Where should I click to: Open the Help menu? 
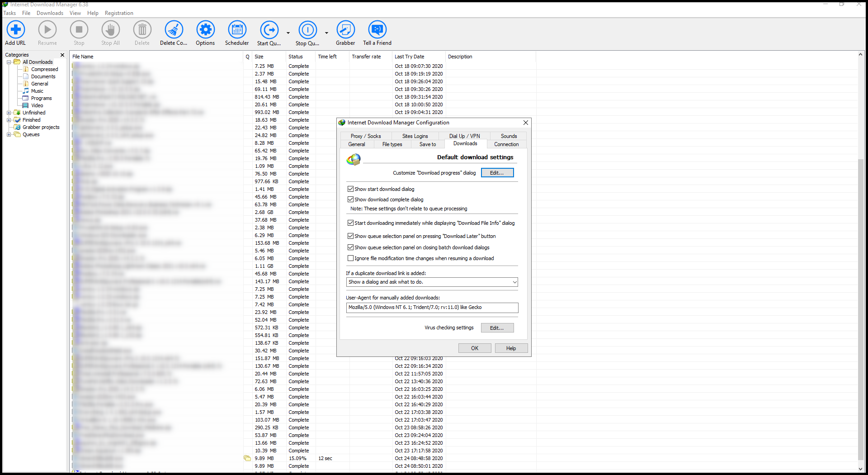click(x=93, y=13)
